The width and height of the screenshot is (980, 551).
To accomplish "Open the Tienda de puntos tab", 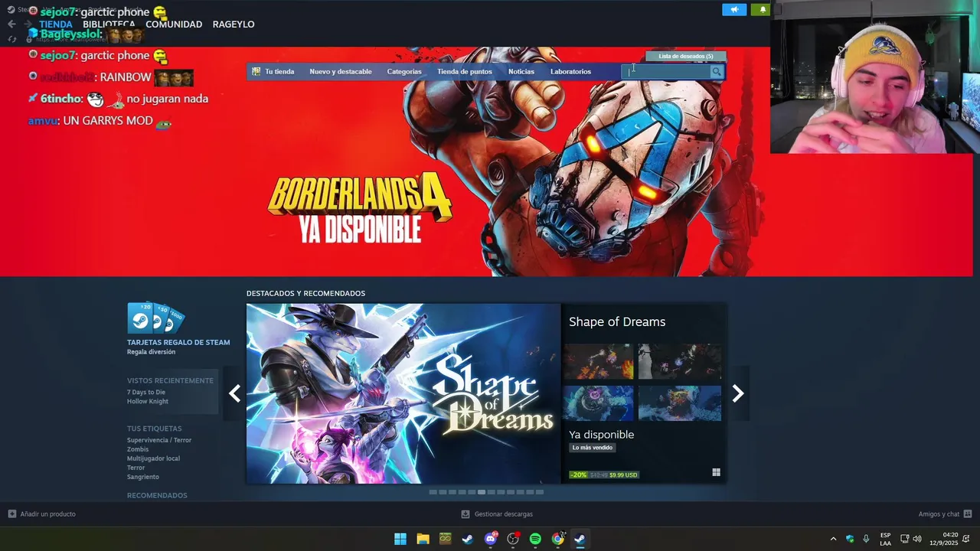I will (x=465, y=71).
